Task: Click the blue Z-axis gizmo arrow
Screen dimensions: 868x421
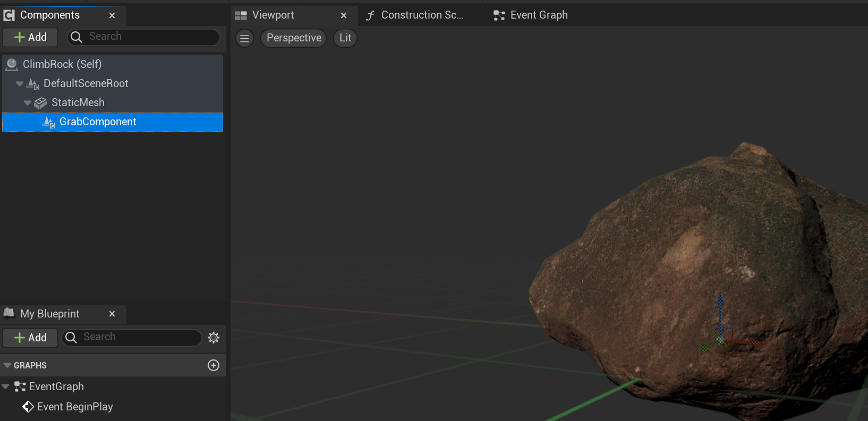Action: point(720,305)
